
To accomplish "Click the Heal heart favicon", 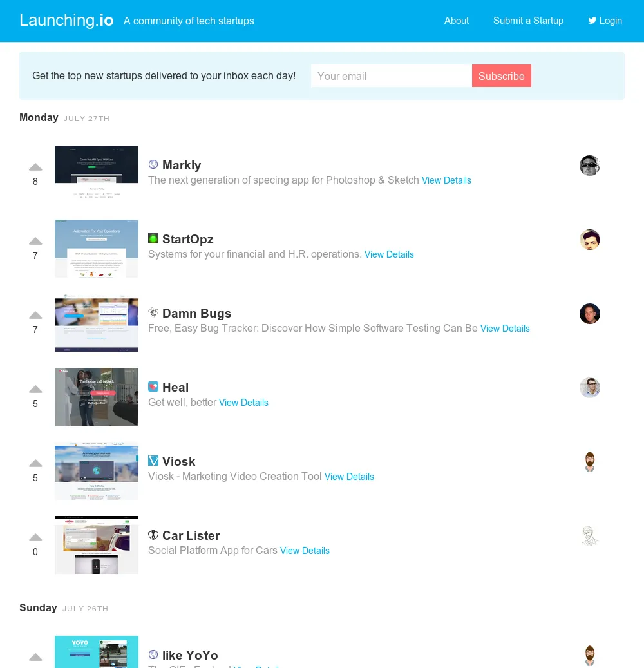I will coord(153,387).
